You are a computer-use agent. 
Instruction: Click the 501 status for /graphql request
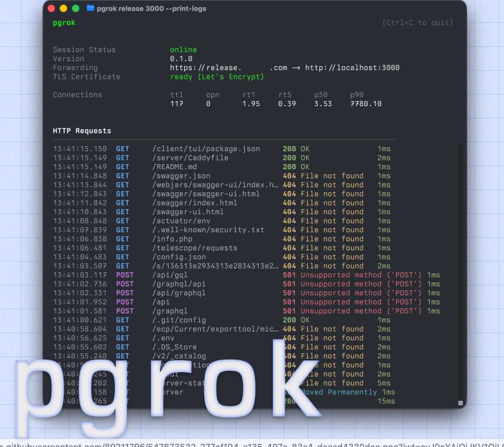click(x=289, y=311)
